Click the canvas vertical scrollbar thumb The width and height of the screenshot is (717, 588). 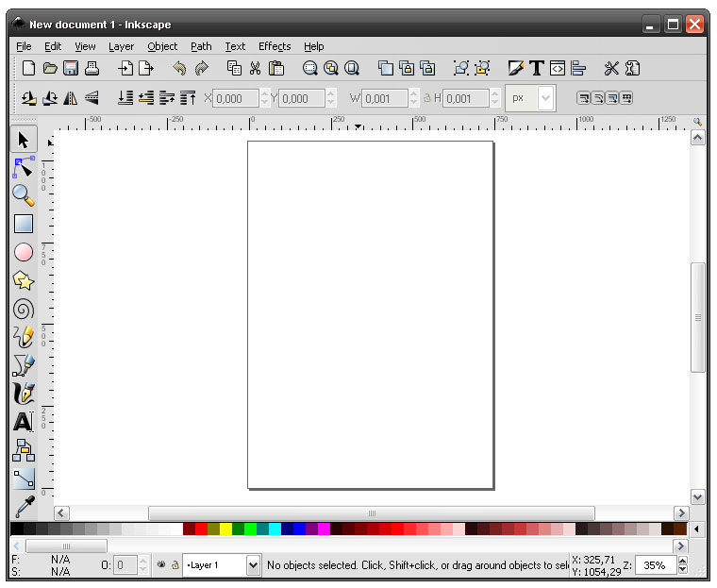coord(698,317)
